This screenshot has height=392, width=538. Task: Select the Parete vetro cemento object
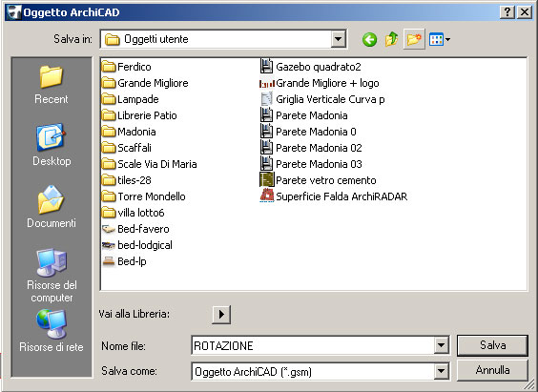pos(318,180)
